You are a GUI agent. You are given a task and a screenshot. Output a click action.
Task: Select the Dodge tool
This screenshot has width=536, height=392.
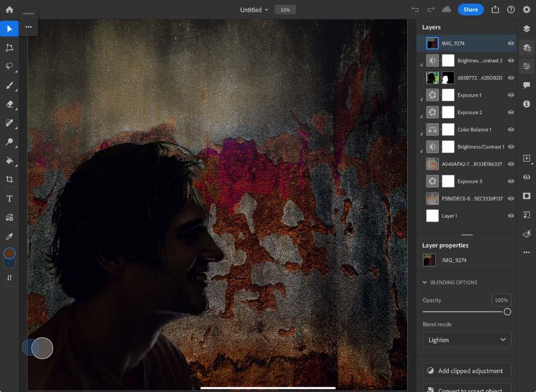pyautogui.click(x=9, y=142)
